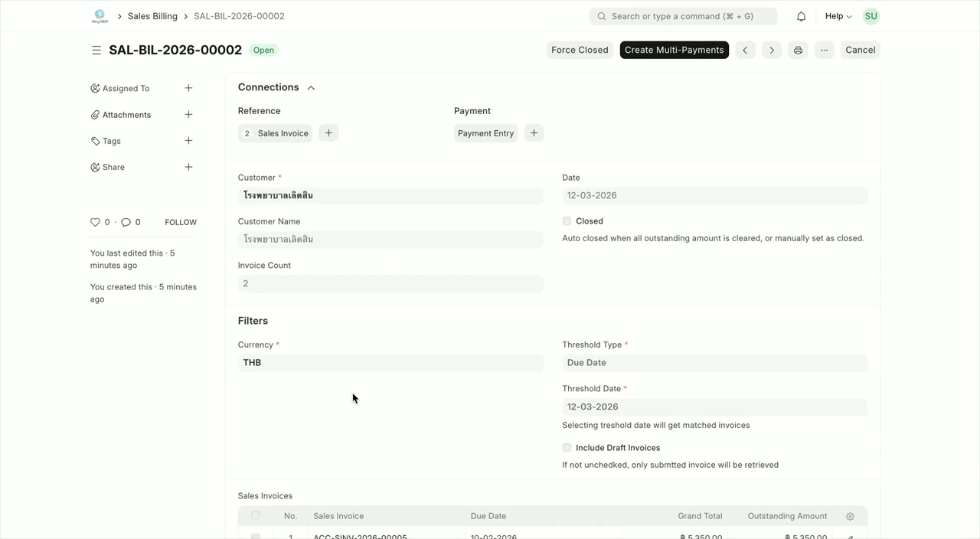Go to next document arrow
The width and height of the screenshot is (980, 539).
click(772, 51)
